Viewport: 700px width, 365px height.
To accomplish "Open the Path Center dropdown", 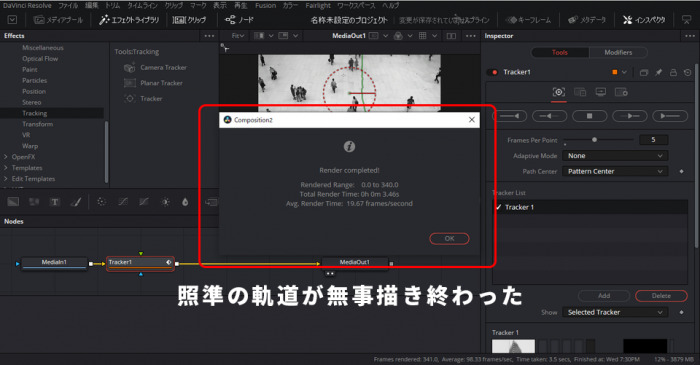I will tap(615, 171).
